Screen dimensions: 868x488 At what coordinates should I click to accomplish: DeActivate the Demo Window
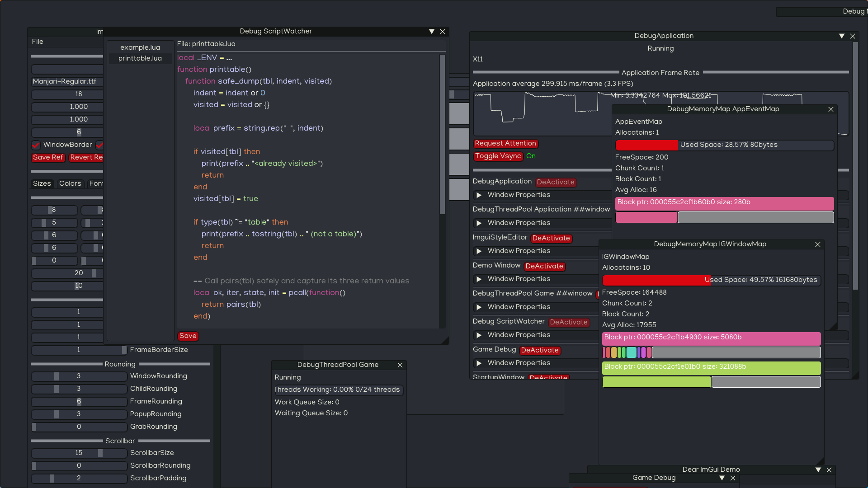click(x=544, y=267)
